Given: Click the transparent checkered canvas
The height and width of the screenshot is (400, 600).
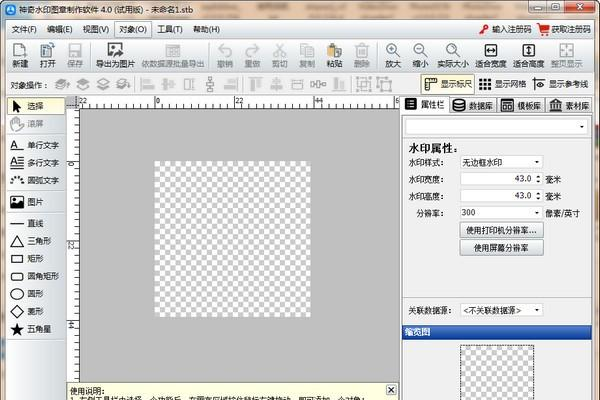Looking at the screenshot, I should coord(232,239).
